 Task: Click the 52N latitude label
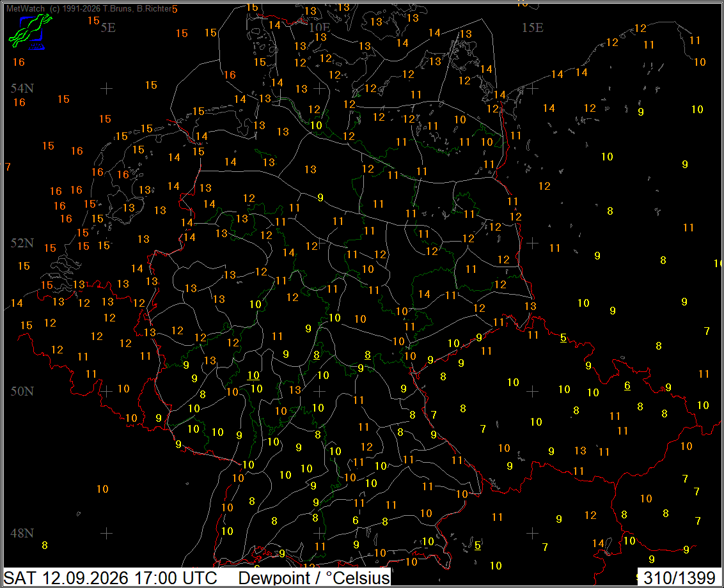click(22, 243)
